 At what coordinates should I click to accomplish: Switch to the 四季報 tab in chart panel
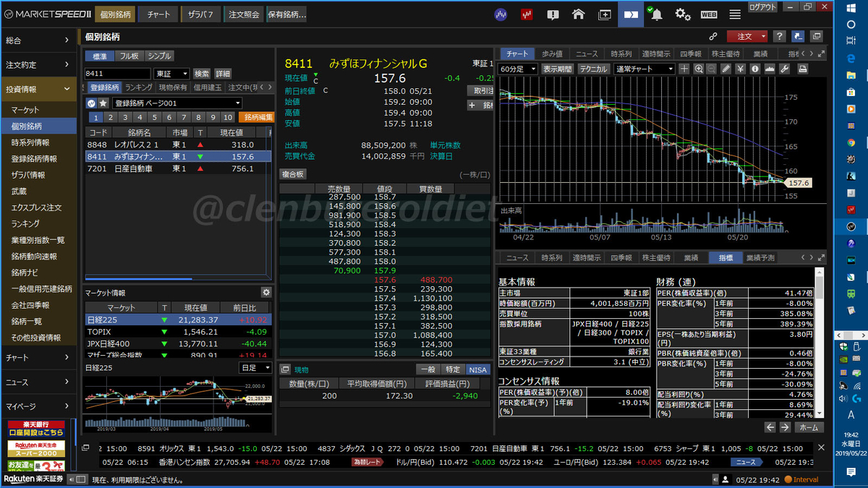689,53
